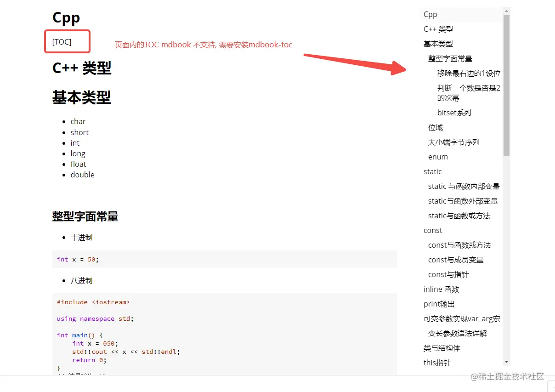
Task: Jump to 移除最右边的1设位 section
Action: pos(469,73)
